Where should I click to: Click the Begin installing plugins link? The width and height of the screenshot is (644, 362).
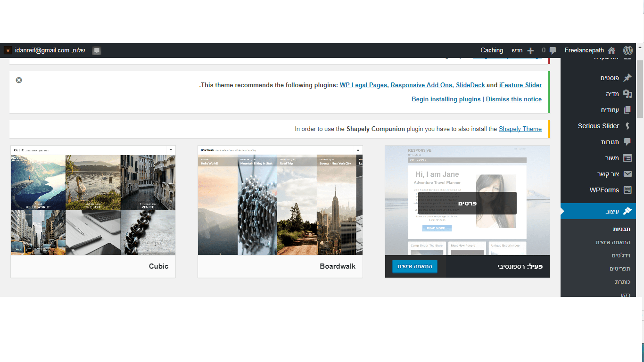point(446,99)
